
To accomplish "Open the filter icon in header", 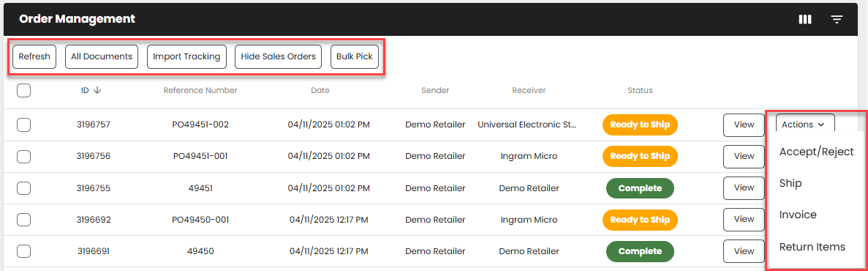I will (837, 19).
